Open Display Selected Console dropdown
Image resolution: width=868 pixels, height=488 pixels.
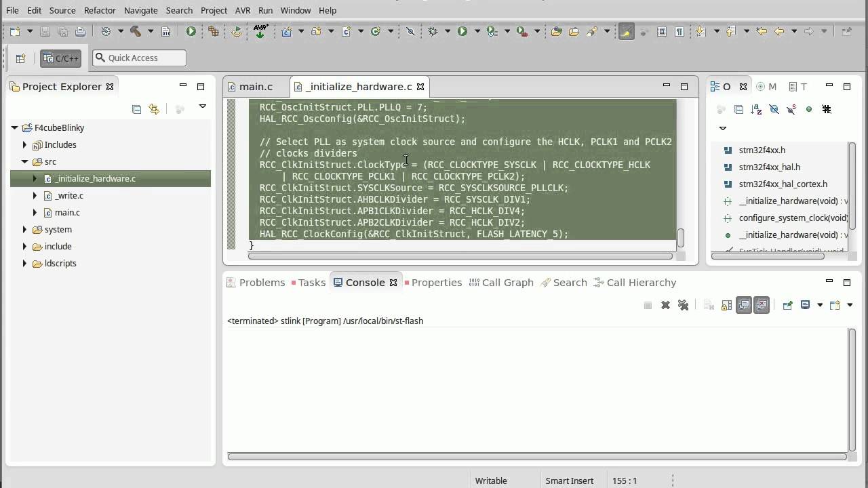point(820,305)
